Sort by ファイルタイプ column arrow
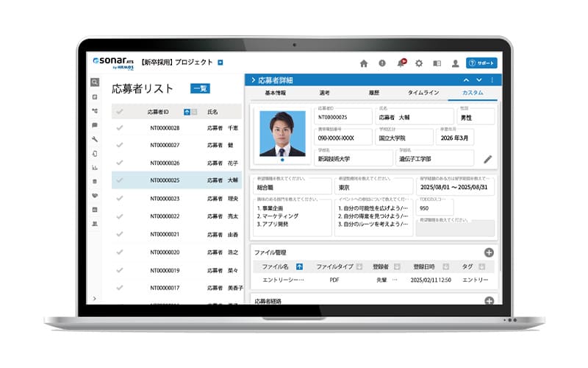Image resolution: width=588 pixels, height=368 pixels. (359, 266)
